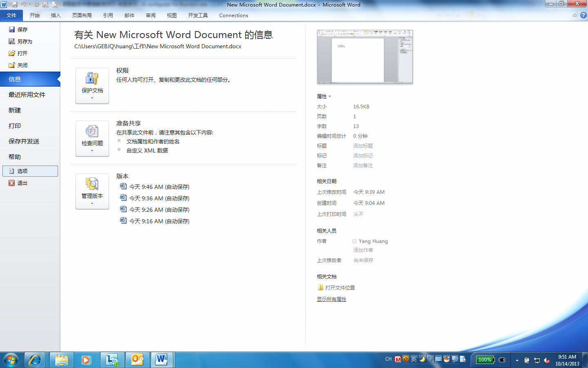Image resolution: width=588 pixels, height=368 pixels.
Task: Click the 添加作者 field
Action: (x=363, y=250)
